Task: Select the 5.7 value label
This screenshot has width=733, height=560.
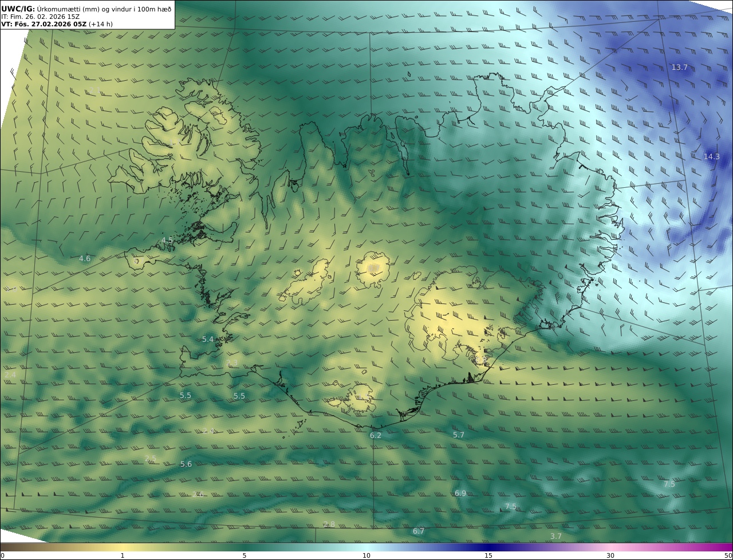Action: (458, 435)
